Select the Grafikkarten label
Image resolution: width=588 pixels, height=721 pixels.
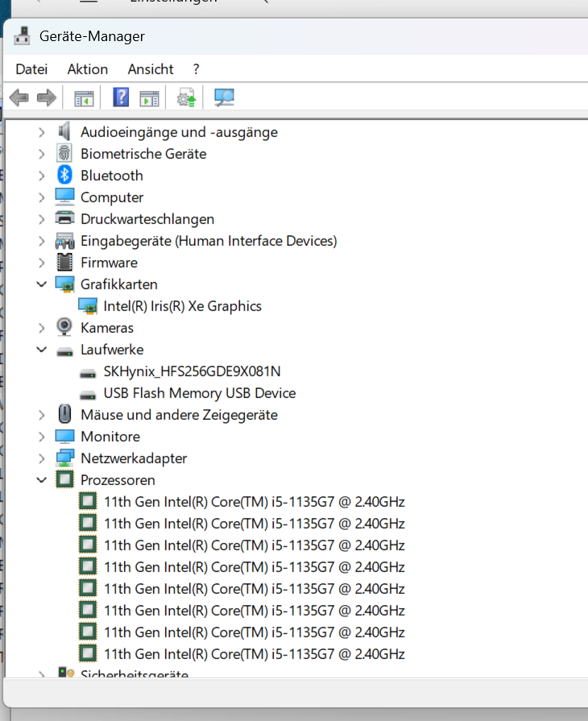click(x=118, y=284)
